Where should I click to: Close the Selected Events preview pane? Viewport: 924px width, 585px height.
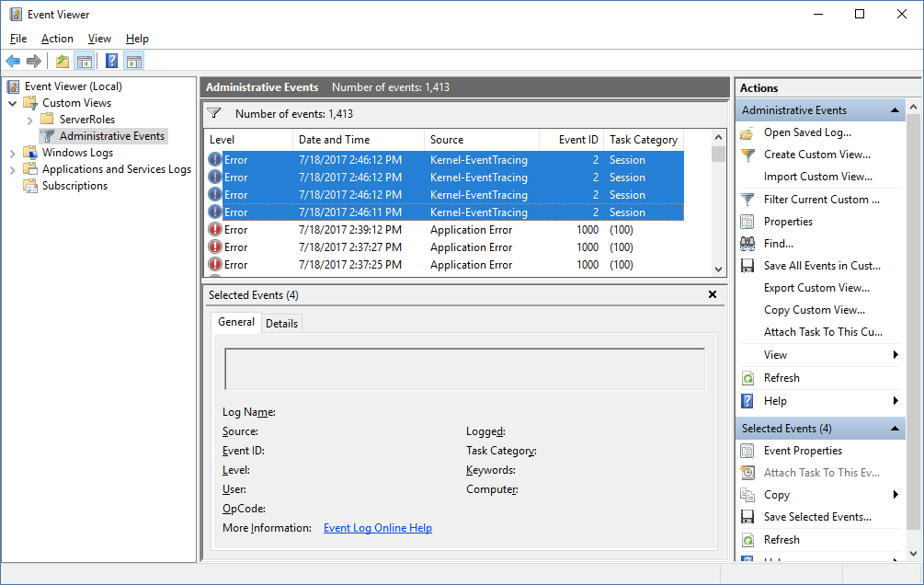713,294
